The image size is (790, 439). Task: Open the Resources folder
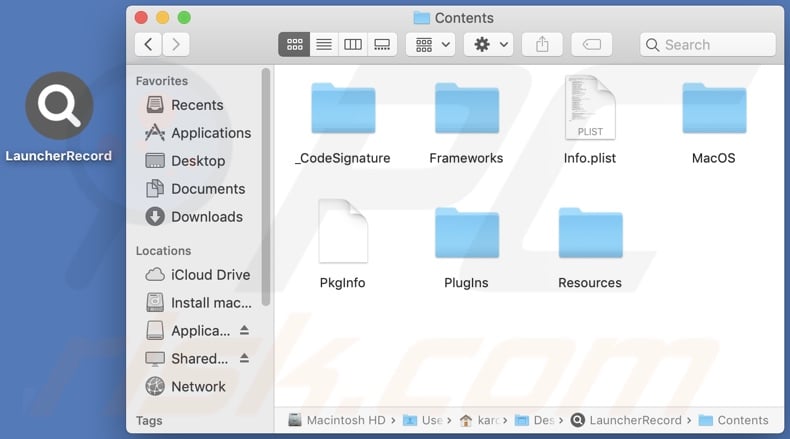point(590,232)
